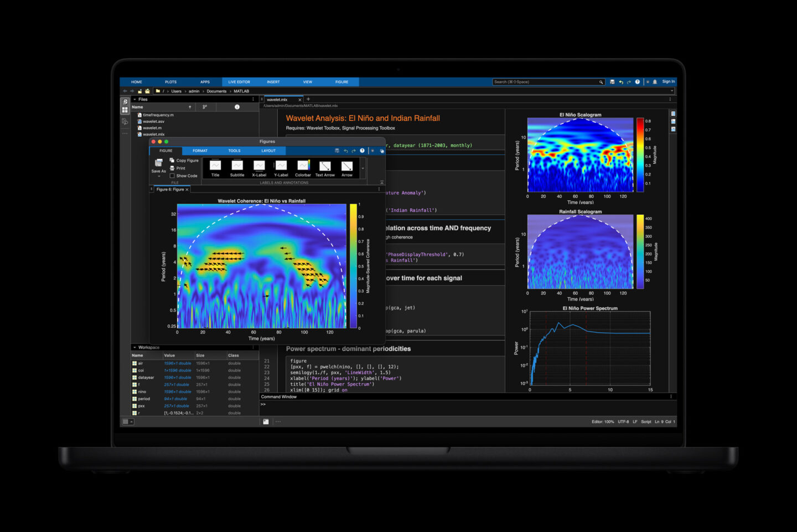Image resolution: width=797 pixels, height=532 pixels.
Task: Add a Subtitle to the figure
Action: (x=237, y=166)
